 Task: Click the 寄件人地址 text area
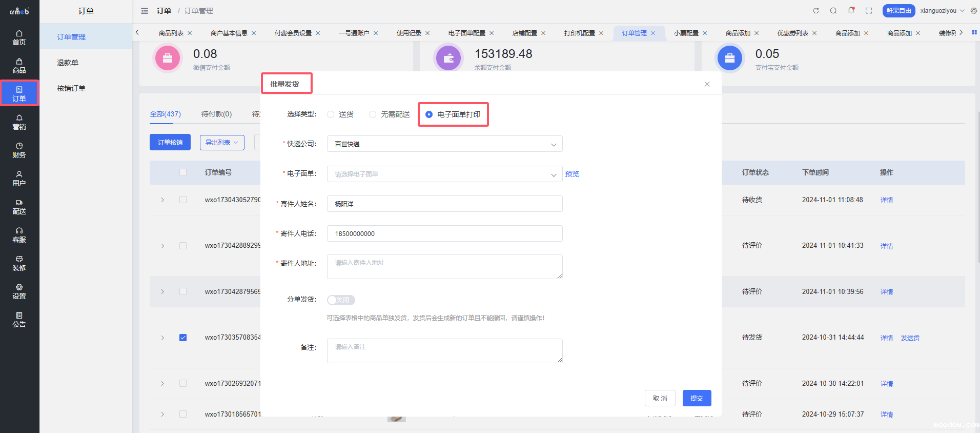(444, 267)
